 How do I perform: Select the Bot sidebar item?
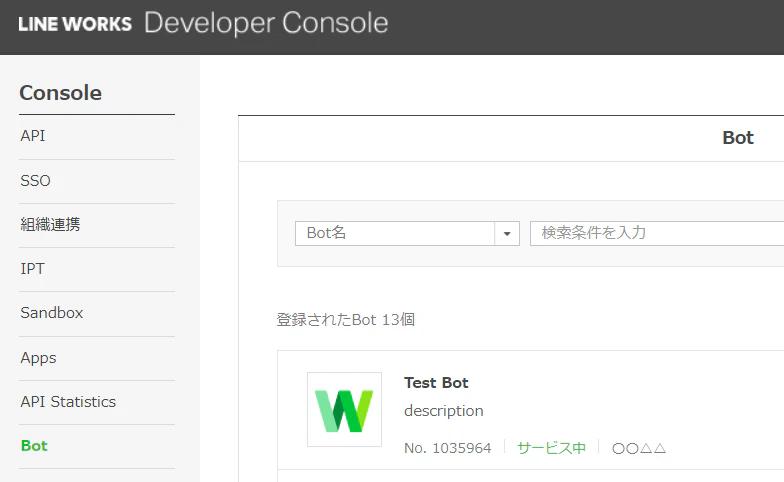point(34,446)
